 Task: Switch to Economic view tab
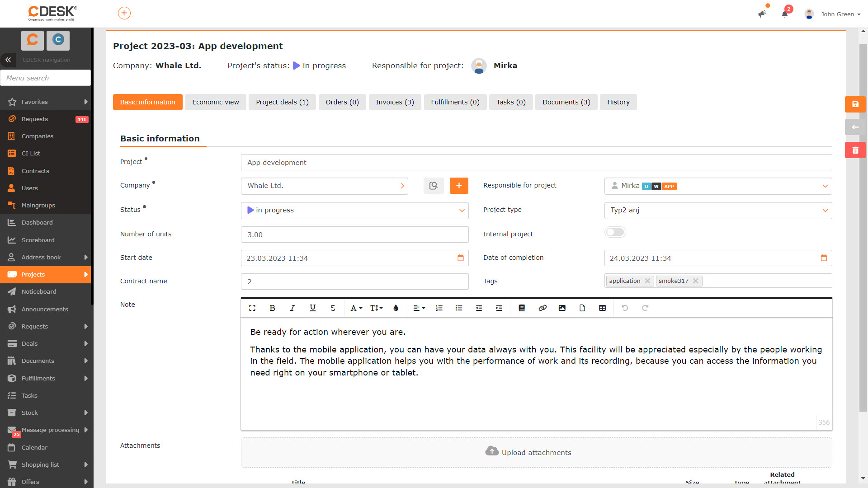point(216,102)
